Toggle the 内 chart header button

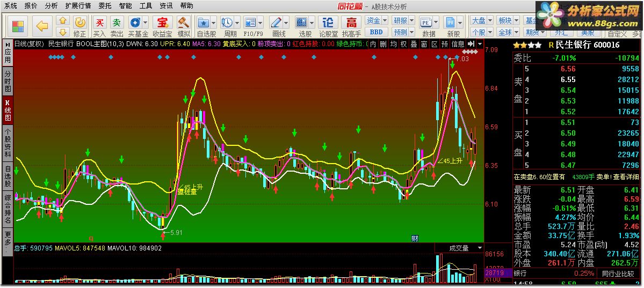(373, 43)
